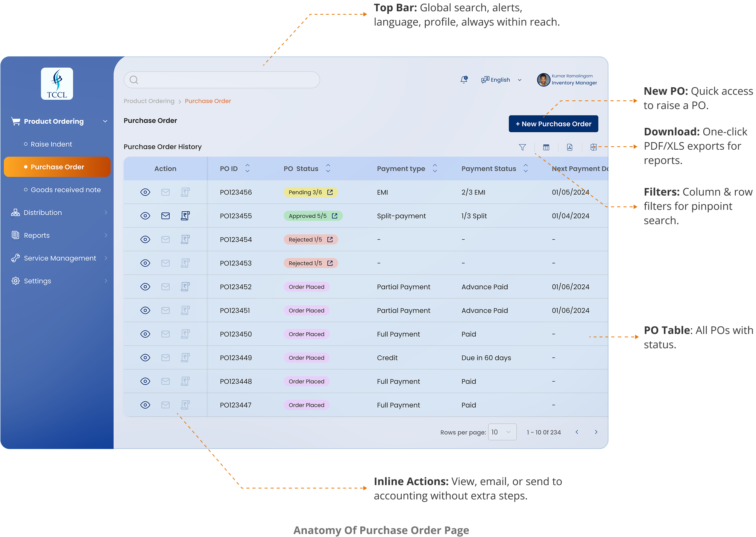Click the email icon for PO123454

pyautogui.click(x=165, y=240)
